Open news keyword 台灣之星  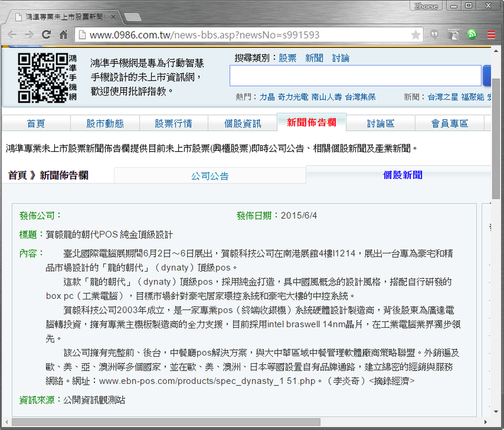(x=443, y=97)
